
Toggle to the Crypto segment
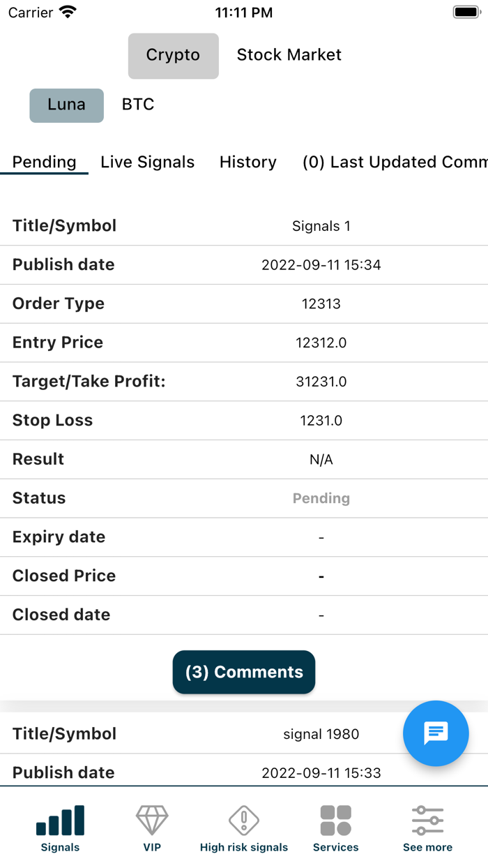[x=173, y=55]
